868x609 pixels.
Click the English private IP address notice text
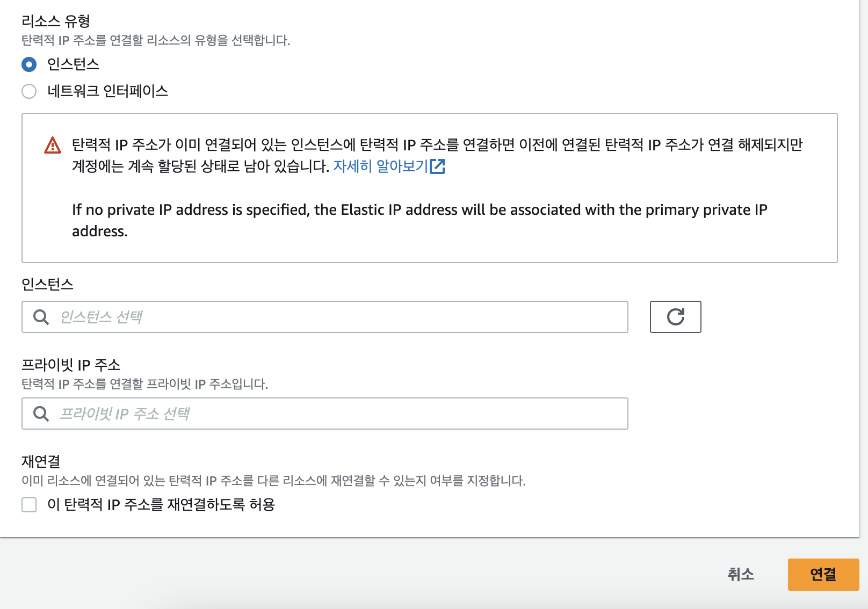click(419, 220)
